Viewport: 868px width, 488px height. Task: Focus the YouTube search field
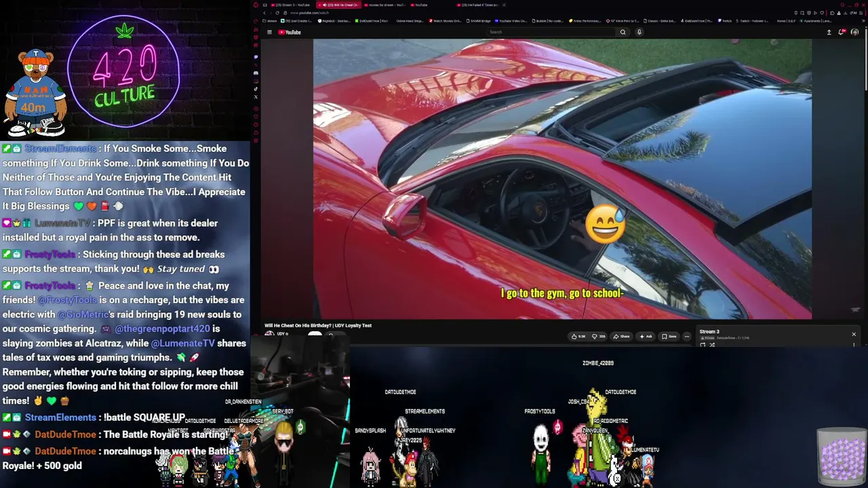point(551,32)
